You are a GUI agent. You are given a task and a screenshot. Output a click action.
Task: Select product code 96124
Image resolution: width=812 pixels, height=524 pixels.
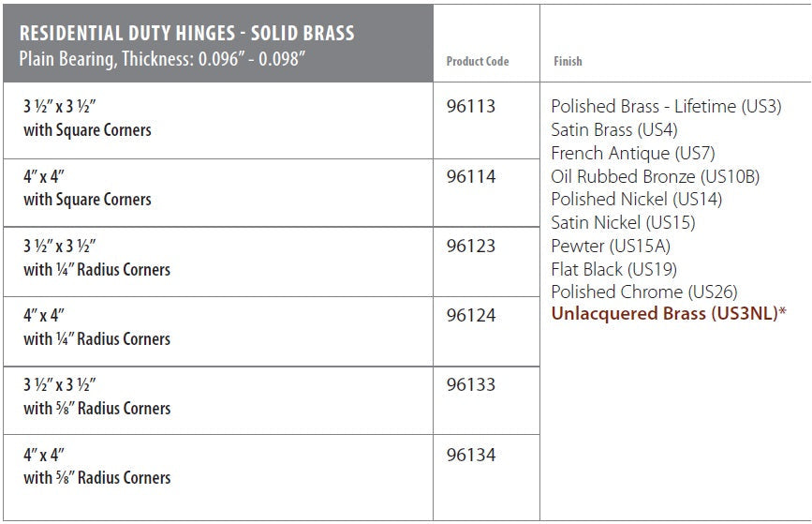click(471, 316)
